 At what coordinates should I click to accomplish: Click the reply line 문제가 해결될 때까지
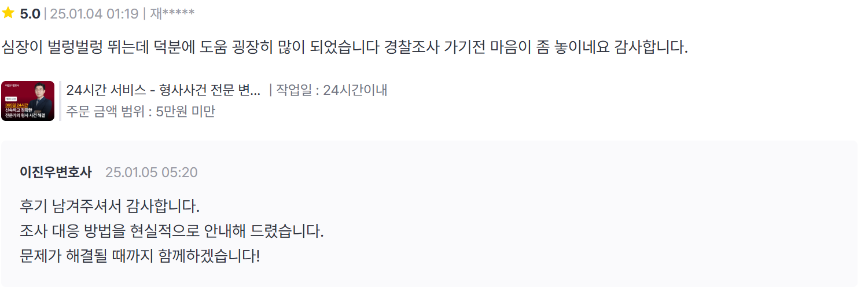140,256
